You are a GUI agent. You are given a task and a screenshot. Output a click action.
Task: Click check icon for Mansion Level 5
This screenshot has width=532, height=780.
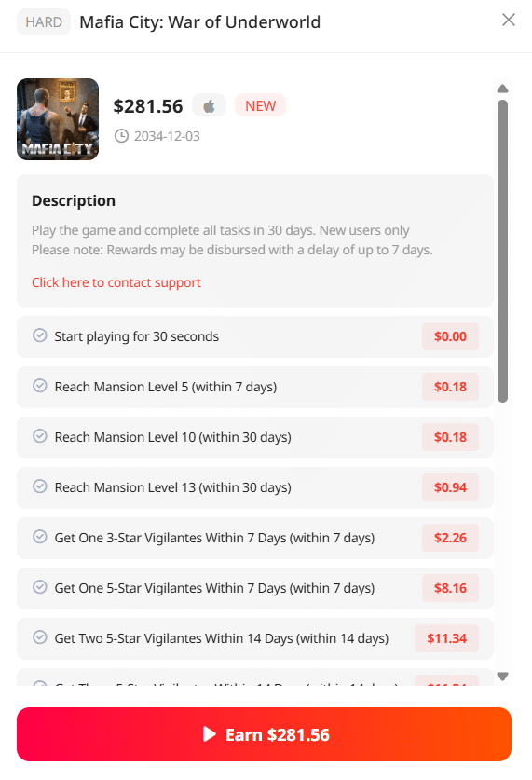point(40,386)
